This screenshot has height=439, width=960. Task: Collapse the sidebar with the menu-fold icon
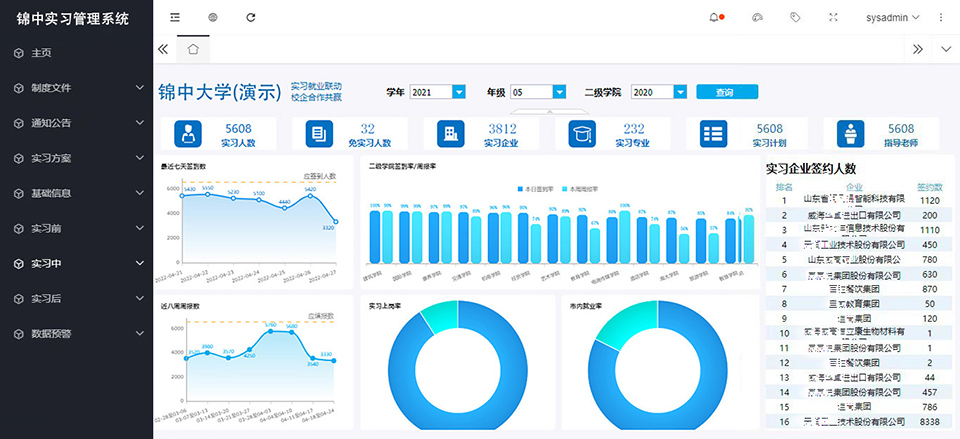click(175, 17)
